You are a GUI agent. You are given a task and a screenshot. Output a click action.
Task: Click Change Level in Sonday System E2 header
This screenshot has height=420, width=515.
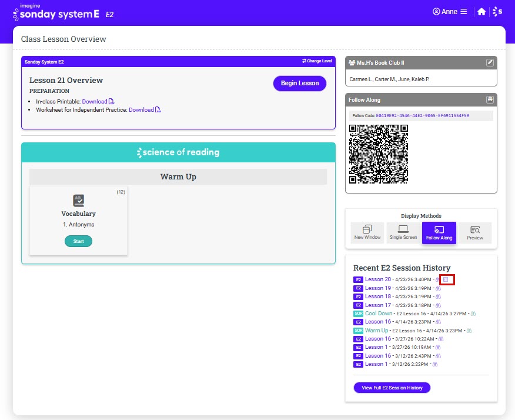click(317, 61)
